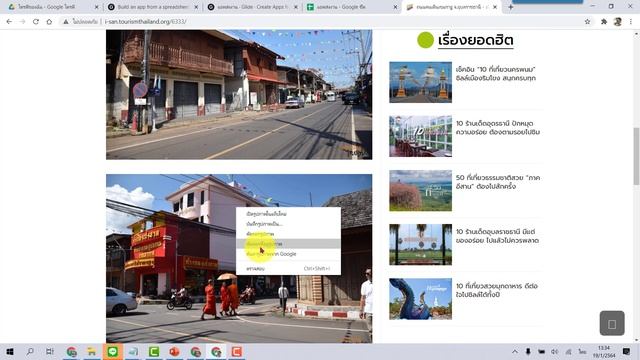Open '10 ร้านเด็ดอุดรธานี' article title link

click(x=498, y=128)
